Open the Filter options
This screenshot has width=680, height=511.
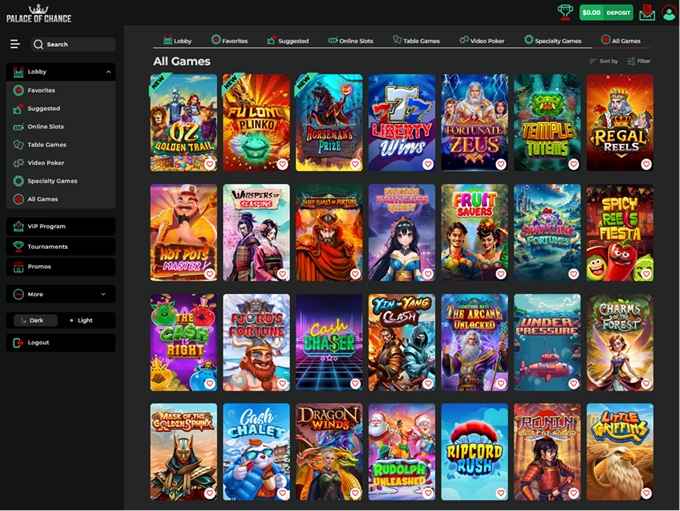click(639, 61)
